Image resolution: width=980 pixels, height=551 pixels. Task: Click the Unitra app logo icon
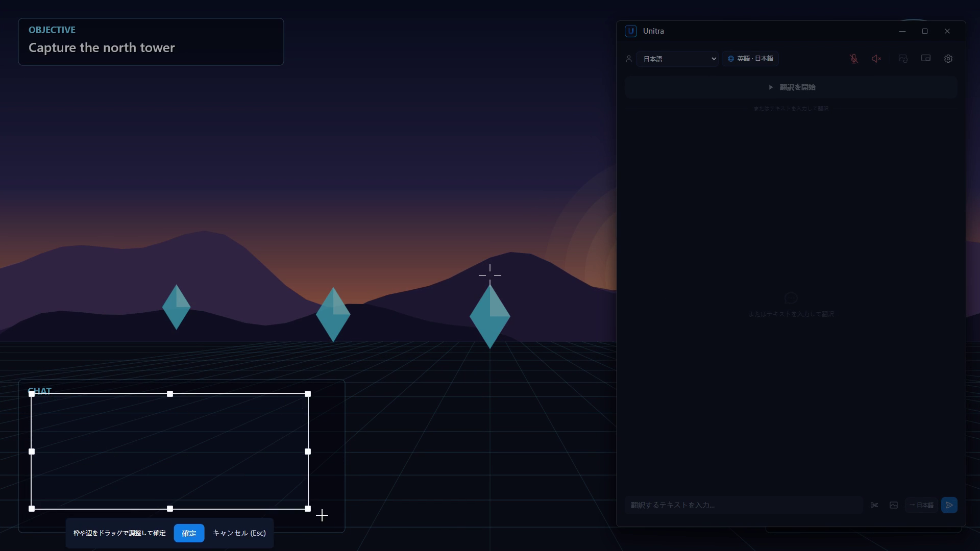click(x=631, y=31)
